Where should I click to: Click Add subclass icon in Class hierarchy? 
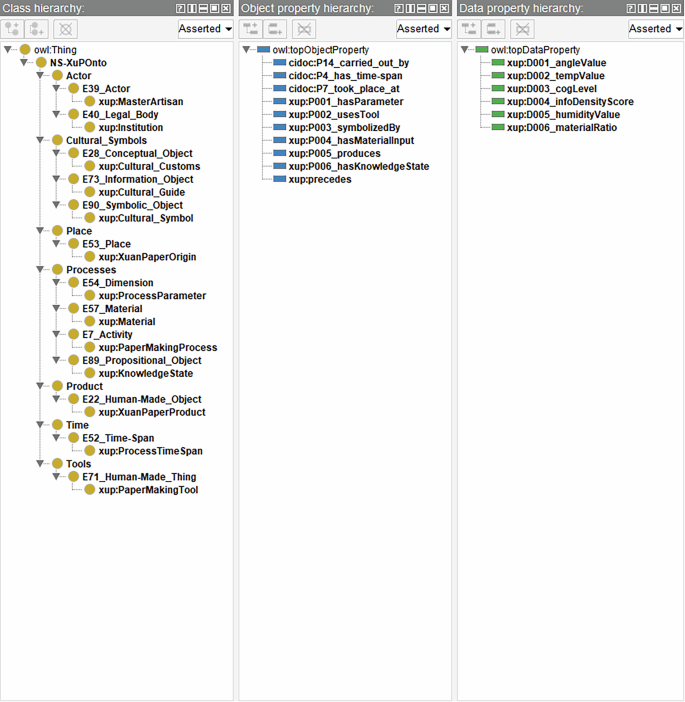point(14,29)
